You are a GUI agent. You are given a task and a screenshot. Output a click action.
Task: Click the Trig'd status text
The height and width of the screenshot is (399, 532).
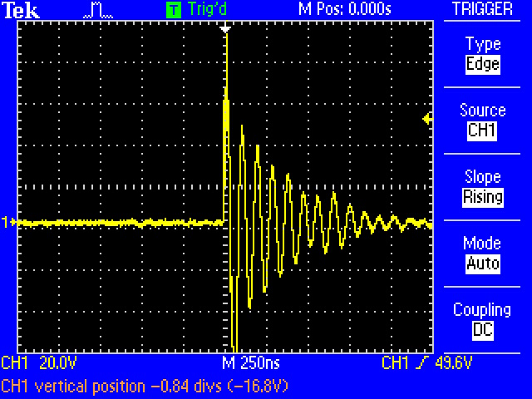207,9
